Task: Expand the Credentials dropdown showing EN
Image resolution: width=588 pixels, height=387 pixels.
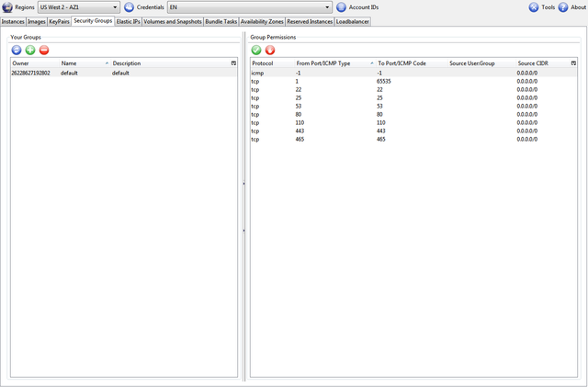Action: click(248, 7)
